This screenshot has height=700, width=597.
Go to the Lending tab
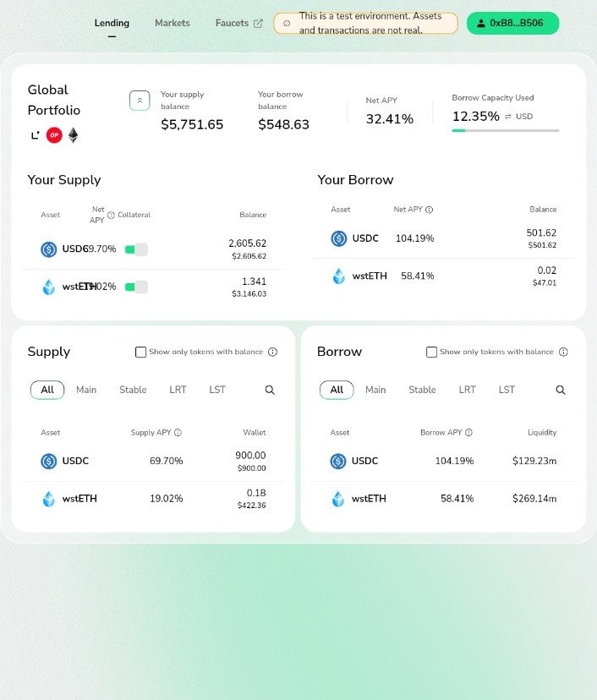(112, 23)
